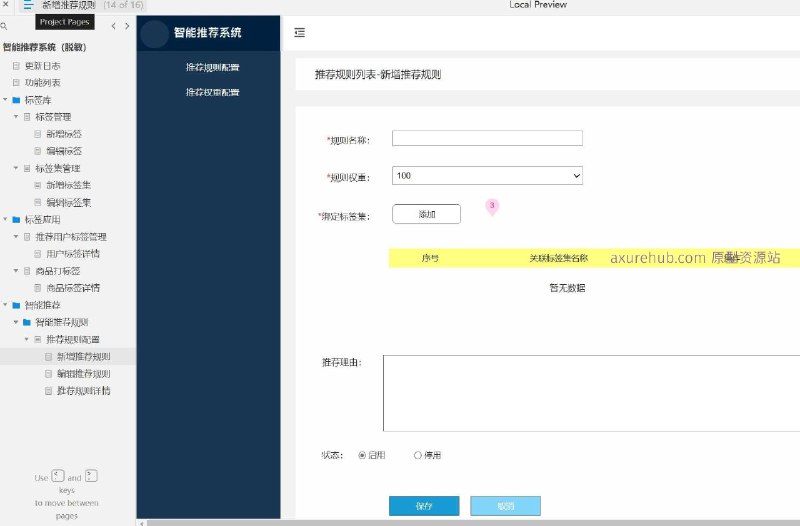The image size is (800, 526).
Task: Click the blue 保存 button
Action: [x=424, y=506]
